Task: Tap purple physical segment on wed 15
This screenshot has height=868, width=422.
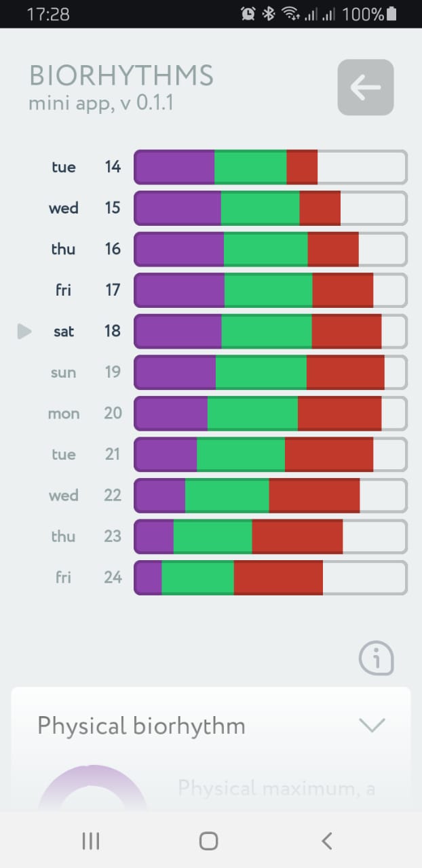Action: [x=178, y=208]
